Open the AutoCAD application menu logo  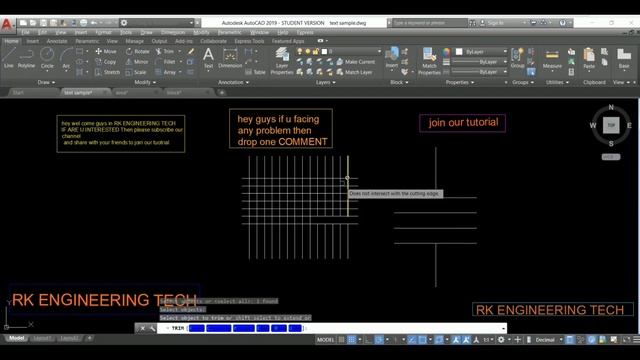(7, 24)
